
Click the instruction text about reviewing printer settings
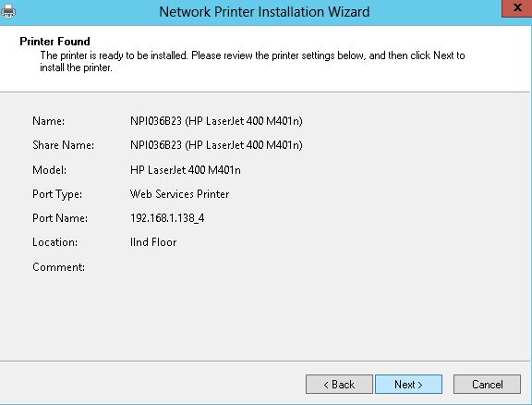point(252,61)
